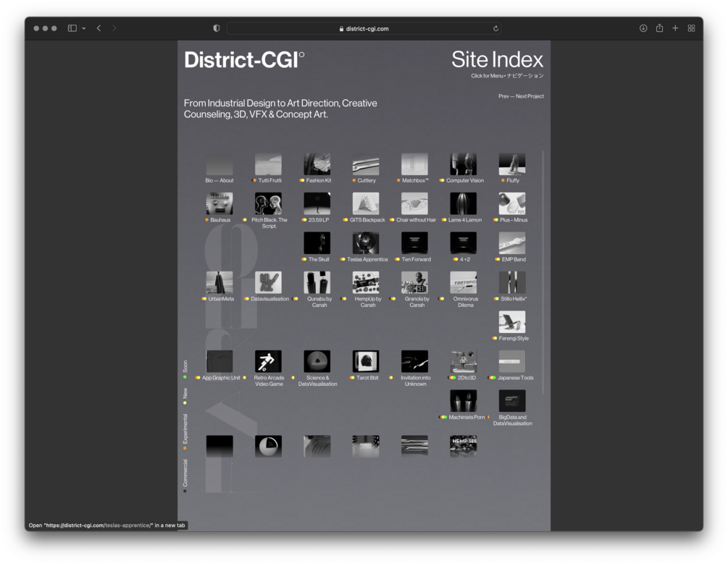The height and width of the screenshot is (564, 728).
Task: Open the Machinists Porn thumbnail
Action: [464, 401]
